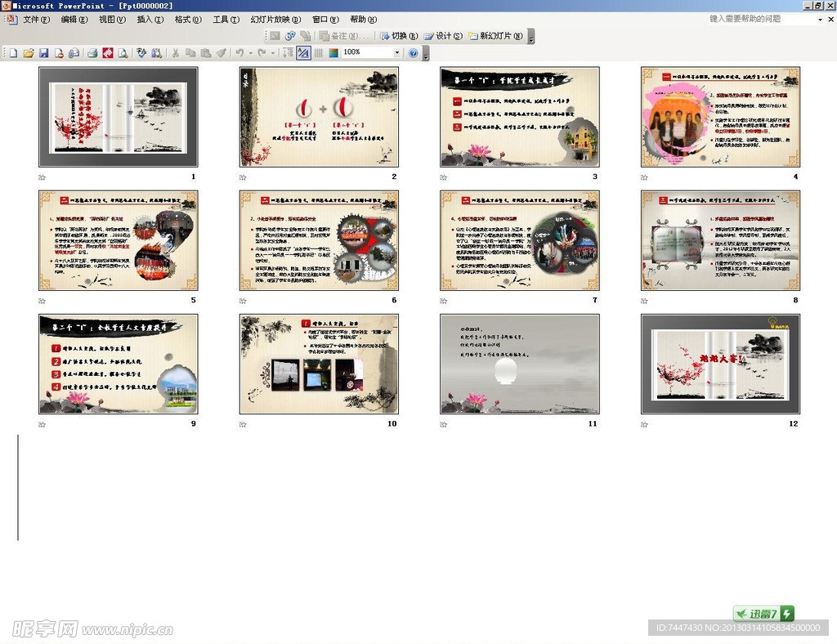Open the 幻灯片放映 (Slide Show) menu
The image size is (837, 644).
point(275,20)
